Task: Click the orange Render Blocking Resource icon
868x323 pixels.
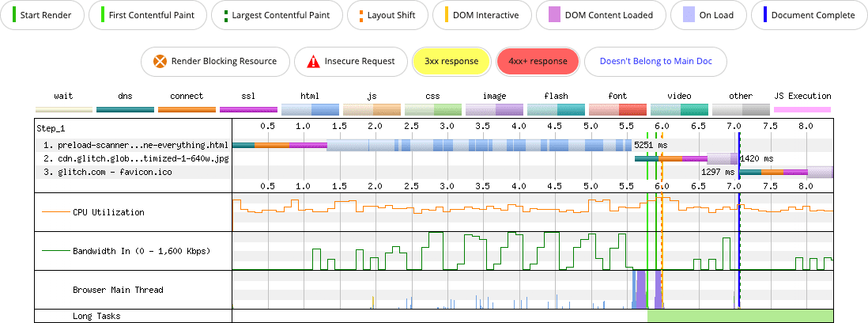Action: click(160, 61)
